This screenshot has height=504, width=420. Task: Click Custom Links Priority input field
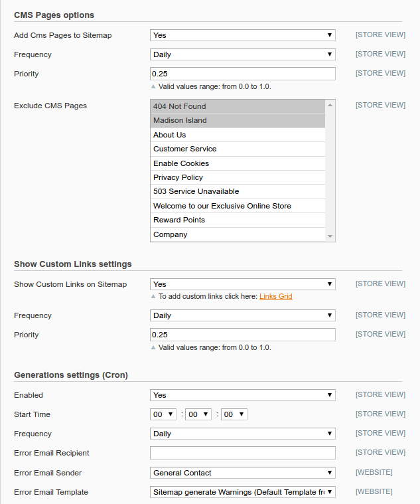point(242,335)
